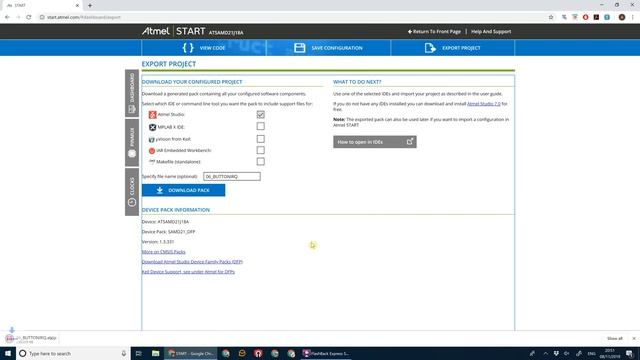640x360 pixels.
Task: Click the IAR Embedded Workbench icon
Action: (152, 151)
